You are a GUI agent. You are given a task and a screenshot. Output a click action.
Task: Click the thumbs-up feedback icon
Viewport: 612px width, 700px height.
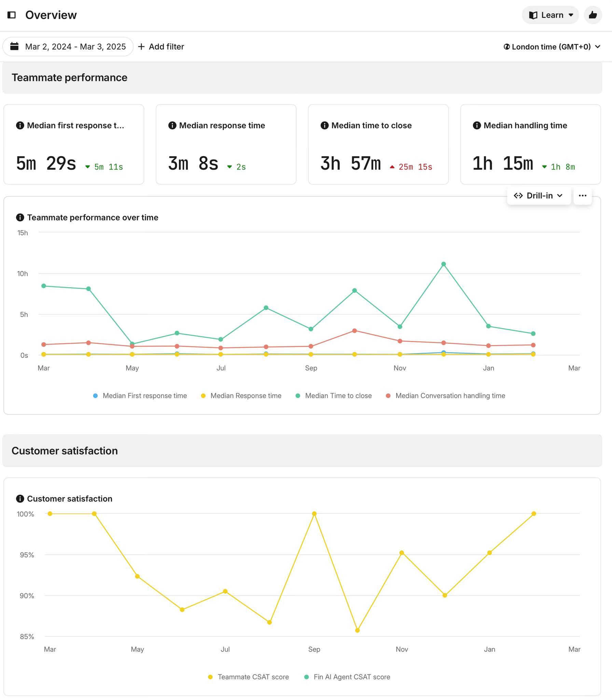[593, 15]
